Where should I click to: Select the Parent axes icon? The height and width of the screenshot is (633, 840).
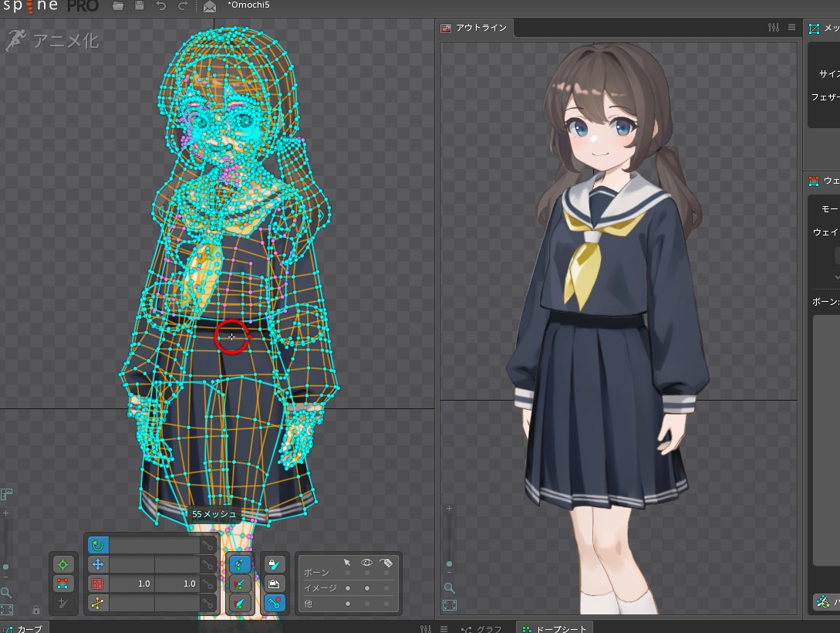tap(240, 584)
